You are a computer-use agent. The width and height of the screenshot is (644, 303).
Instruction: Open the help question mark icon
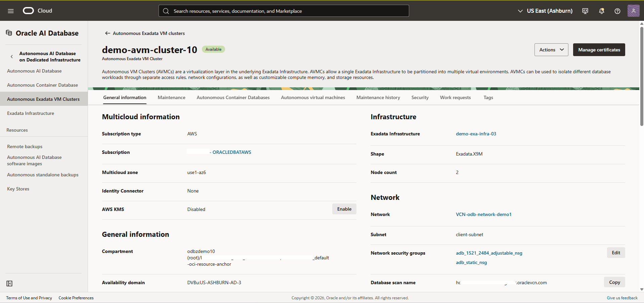pos(617,11)
